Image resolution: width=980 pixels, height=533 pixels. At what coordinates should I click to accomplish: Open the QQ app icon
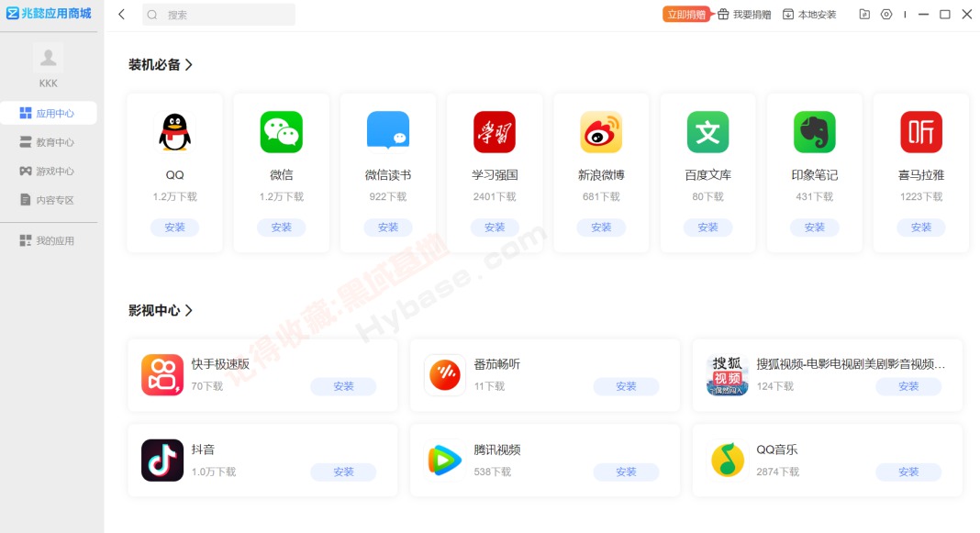[x=174, y=132]
